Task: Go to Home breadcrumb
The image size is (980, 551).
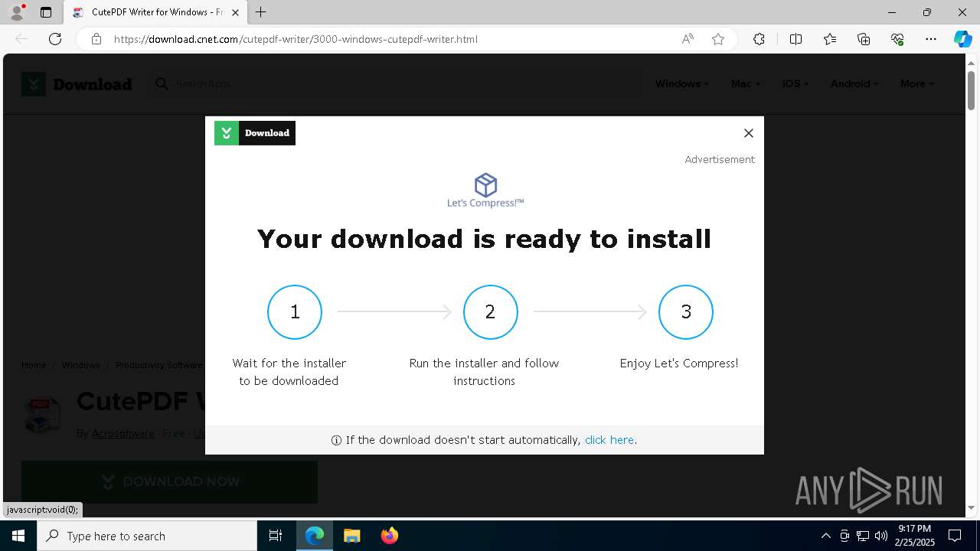Action: click(x=34, y=365)
